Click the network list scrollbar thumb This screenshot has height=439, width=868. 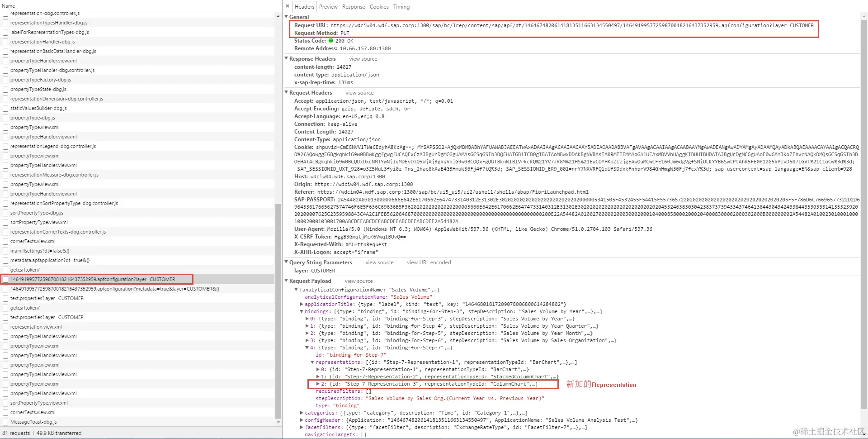278,311
